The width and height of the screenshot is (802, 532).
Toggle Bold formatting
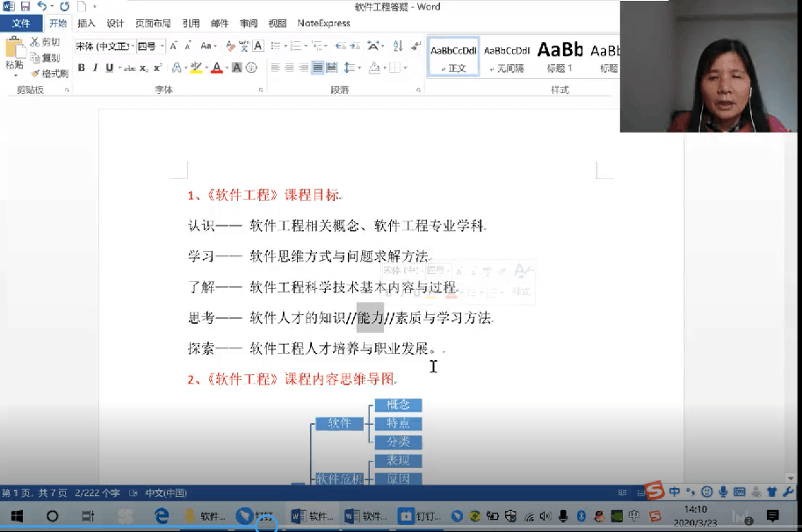coord(82,68)
